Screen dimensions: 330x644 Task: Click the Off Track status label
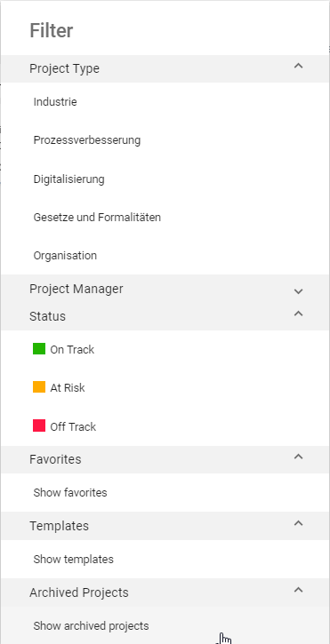coord(73,426)
